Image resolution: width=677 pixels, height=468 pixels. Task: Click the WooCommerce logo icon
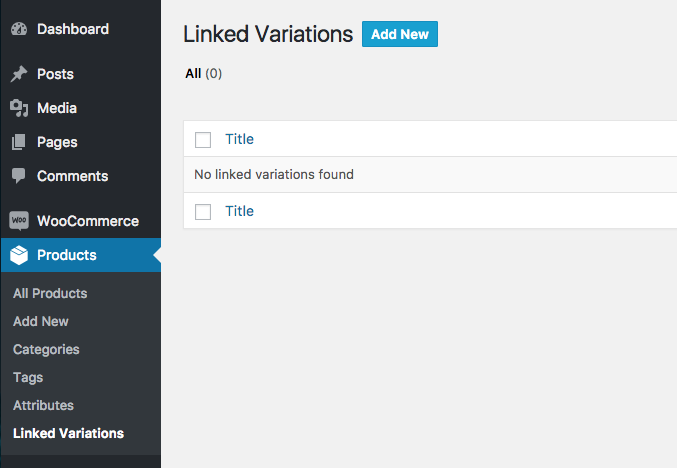(x=19, y=221)
